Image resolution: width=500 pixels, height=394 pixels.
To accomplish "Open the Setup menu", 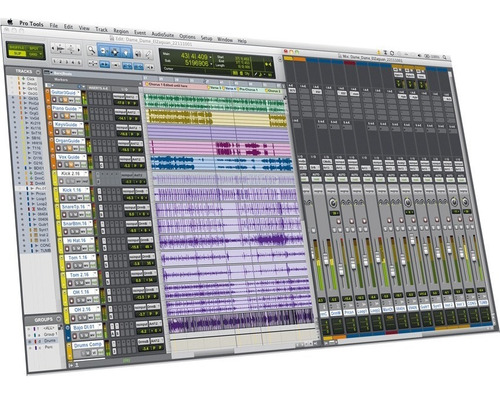I will (x=206, y=38).
